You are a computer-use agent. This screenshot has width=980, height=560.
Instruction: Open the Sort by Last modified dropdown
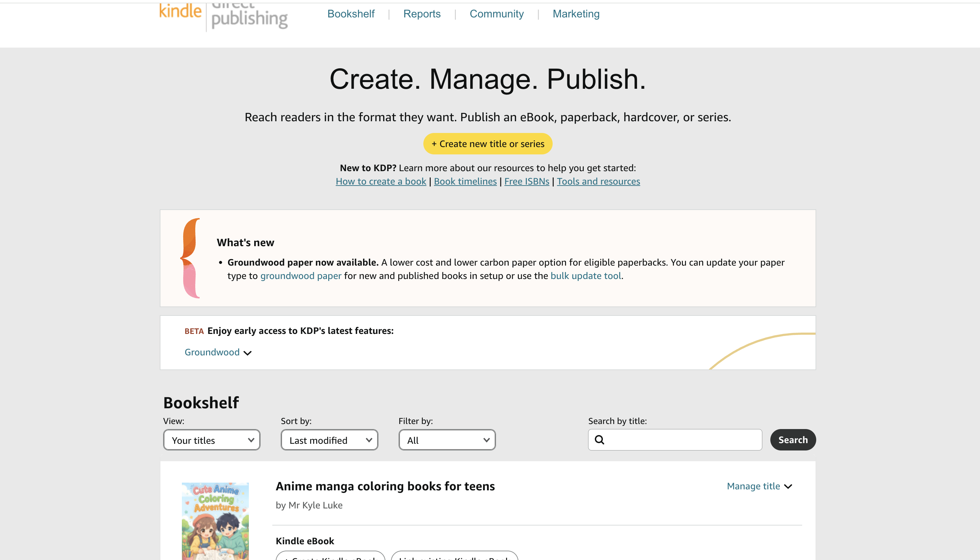click(x=329, y=440)
